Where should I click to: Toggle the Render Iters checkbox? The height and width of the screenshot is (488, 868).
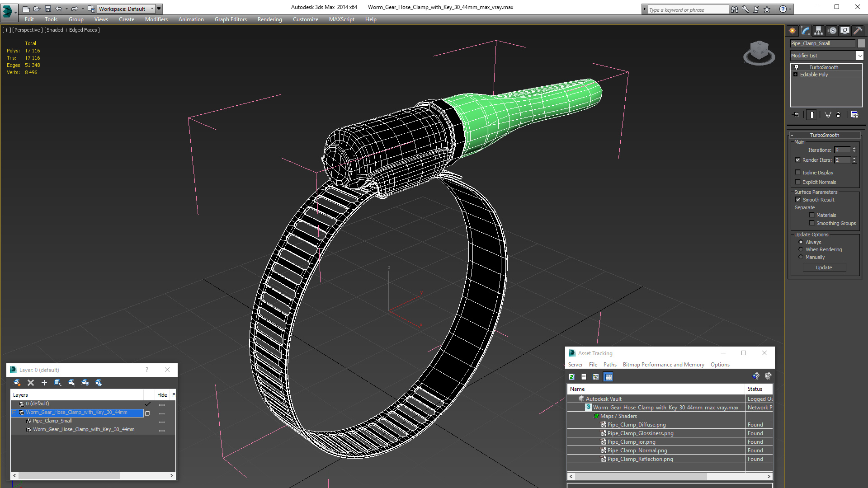pyautogui.click(x=797, y=160)
